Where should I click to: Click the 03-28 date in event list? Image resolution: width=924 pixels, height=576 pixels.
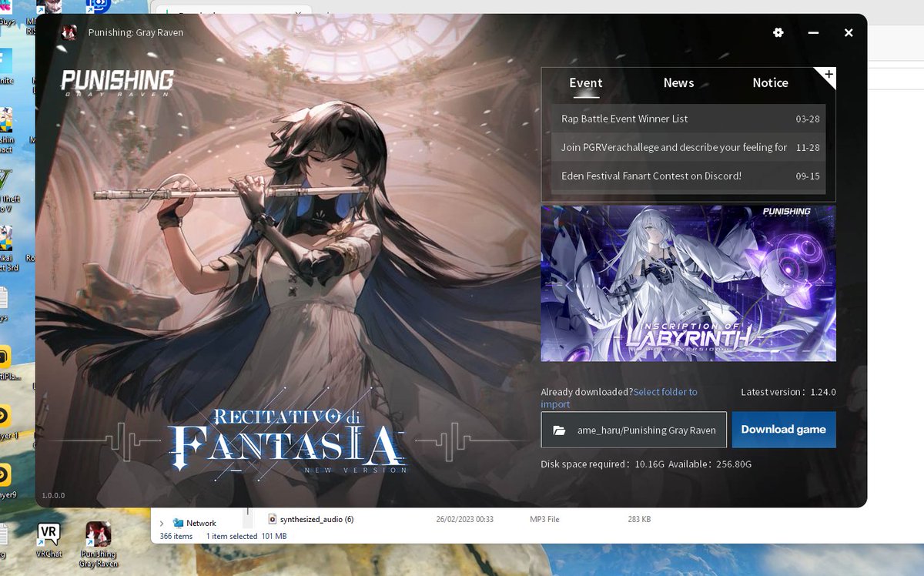808,119
